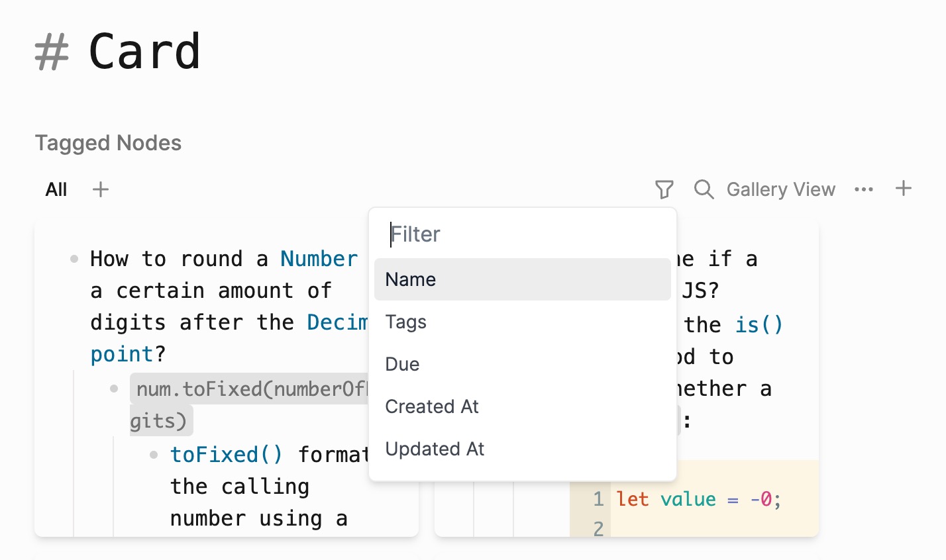946x560 pixels.
Task: Click the bullet before 'How to round'
Action: tap(74, 259)
